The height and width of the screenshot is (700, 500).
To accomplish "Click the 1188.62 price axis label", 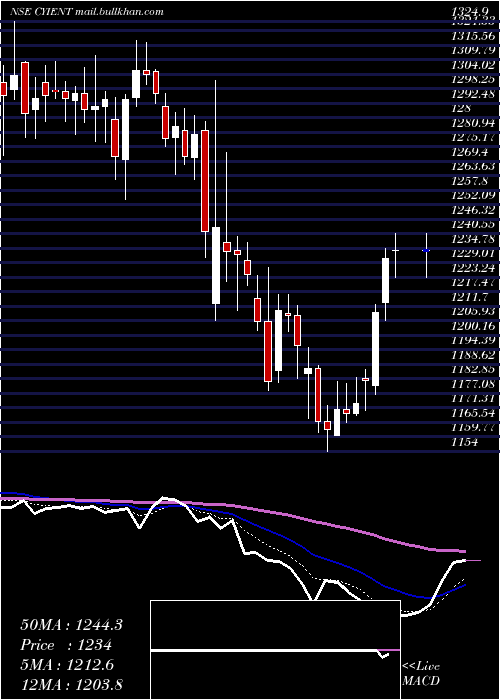I will point(473,354).
